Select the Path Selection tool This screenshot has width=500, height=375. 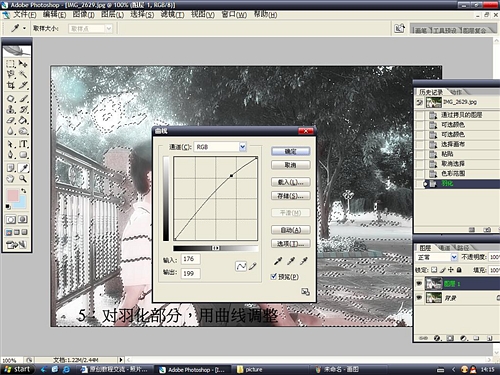click(x=11, y=144)
